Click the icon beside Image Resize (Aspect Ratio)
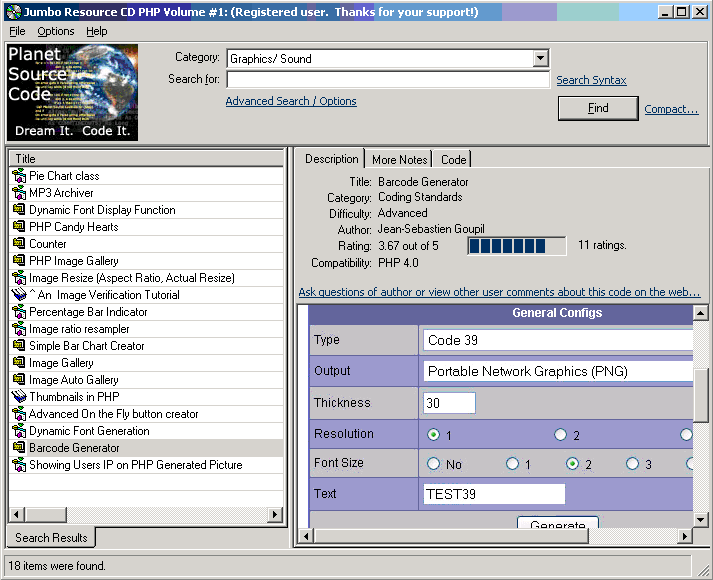This screenshot has width=713, height=580. pos(19,278)
